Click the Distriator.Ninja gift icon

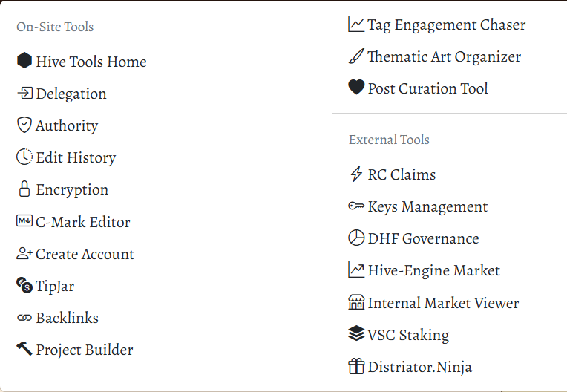[x=356, y=366]
